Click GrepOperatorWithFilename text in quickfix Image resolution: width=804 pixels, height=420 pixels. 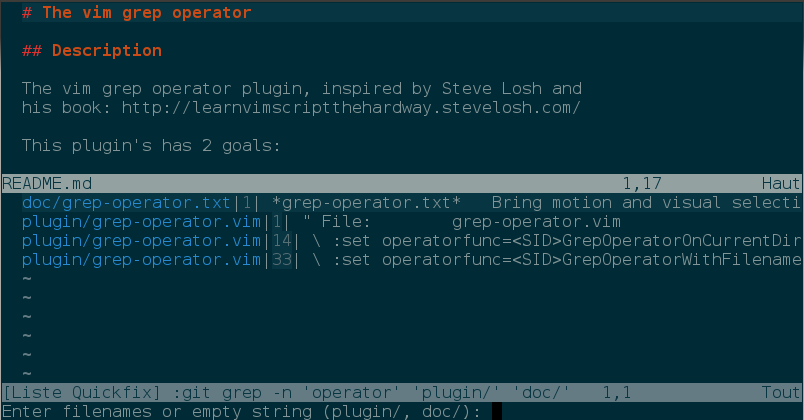pos(681,259)
